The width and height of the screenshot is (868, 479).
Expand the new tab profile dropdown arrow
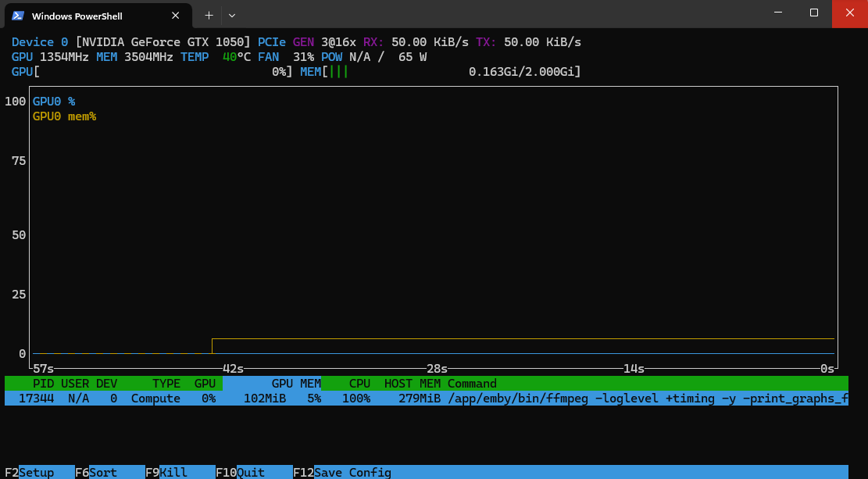point(232,16)
